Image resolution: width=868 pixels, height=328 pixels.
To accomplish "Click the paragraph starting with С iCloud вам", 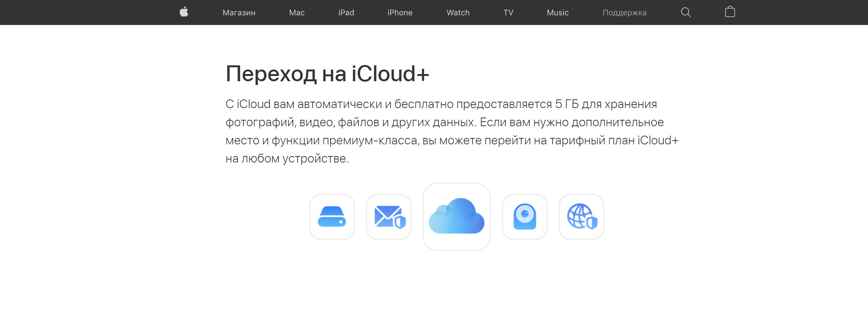I will coord(452,131).
